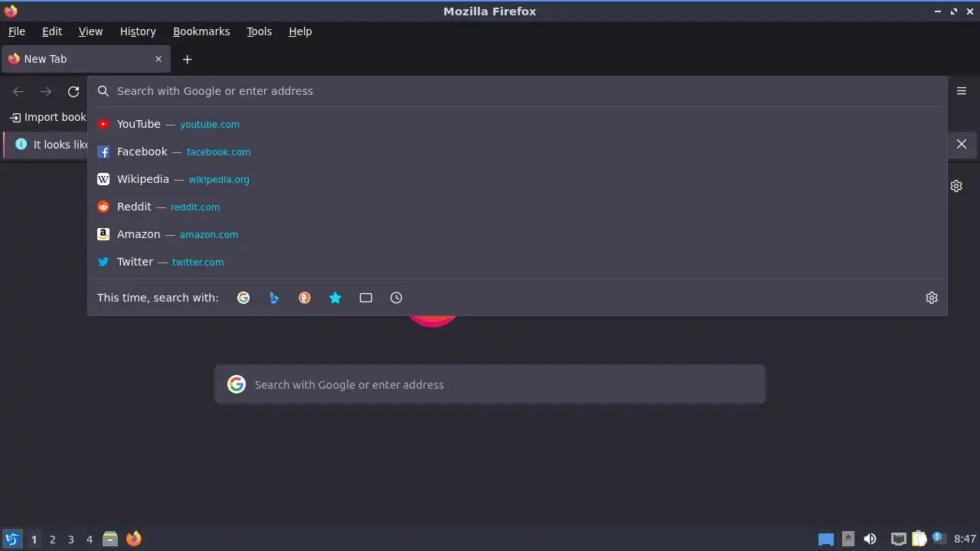Screen dimensions: 980x551
Task: Open Firefox hamburger application menu
Action: coord(962,91)
